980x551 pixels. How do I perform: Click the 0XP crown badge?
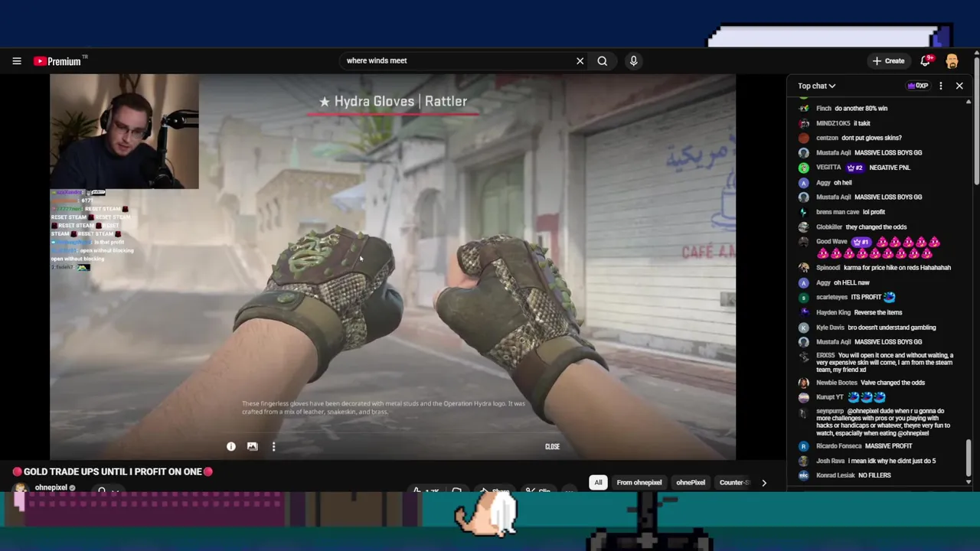tap(918, 86)
